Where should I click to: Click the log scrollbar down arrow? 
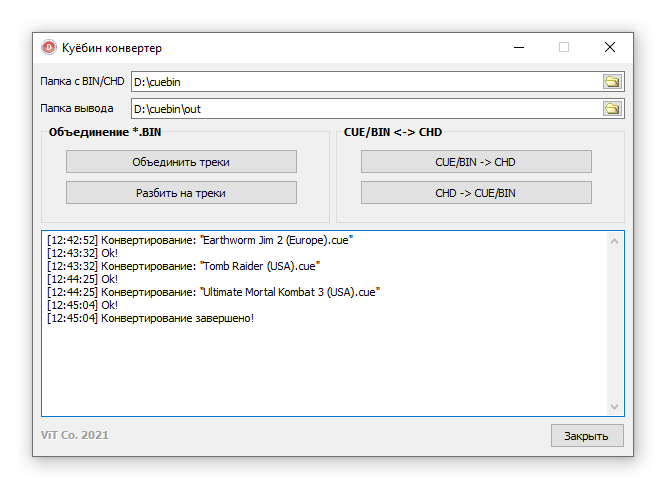pyautogui.click(x=614, y=407)
